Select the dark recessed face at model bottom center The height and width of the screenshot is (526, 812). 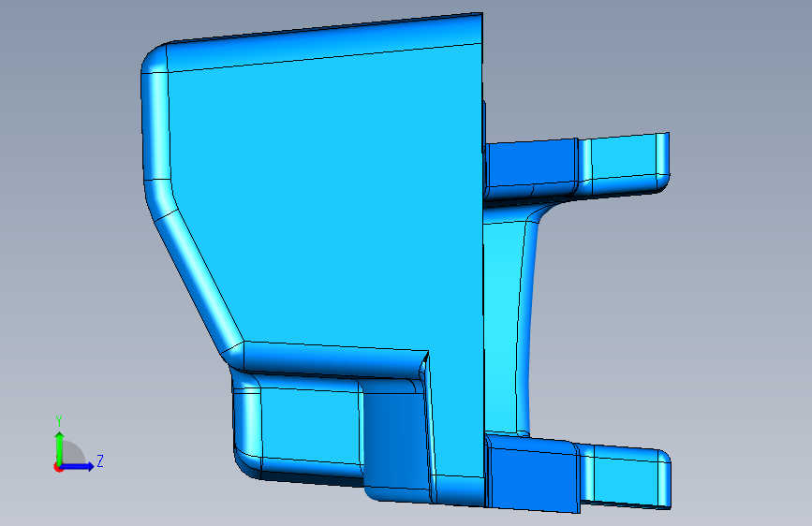click(x=395, y=440)
